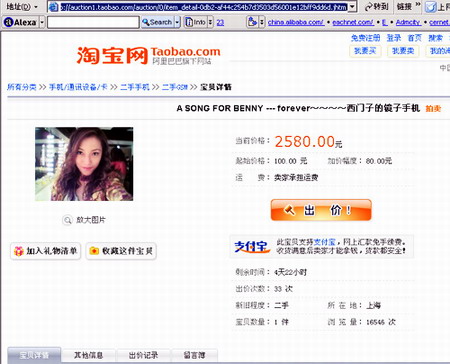Open the Alexa logo dropdown arrow
This screenshot has width=450, height=364.
(42, 22)
